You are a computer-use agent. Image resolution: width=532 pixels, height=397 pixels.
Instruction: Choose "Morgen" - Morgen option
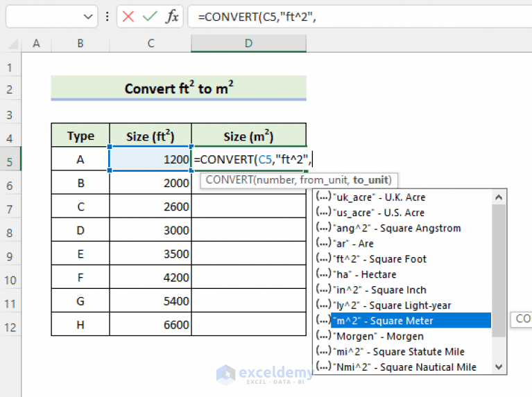point(403,336)
